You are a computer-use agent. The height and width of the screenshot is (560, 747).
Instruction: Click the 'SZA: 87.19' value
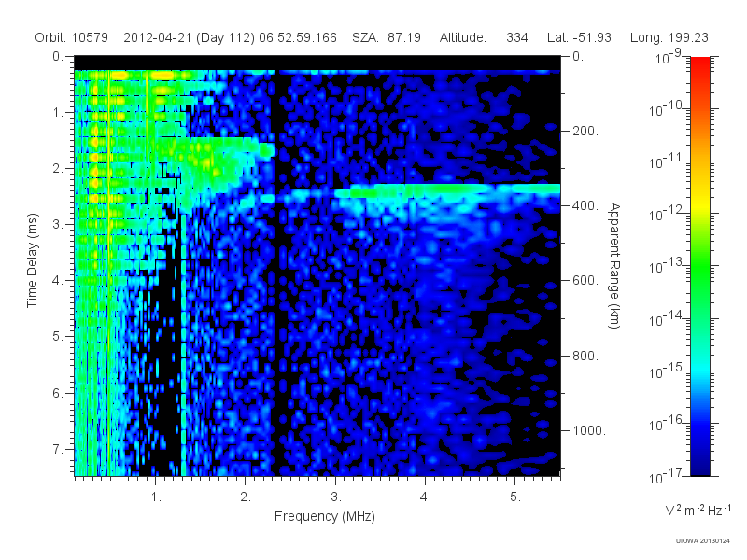(387, 37)
